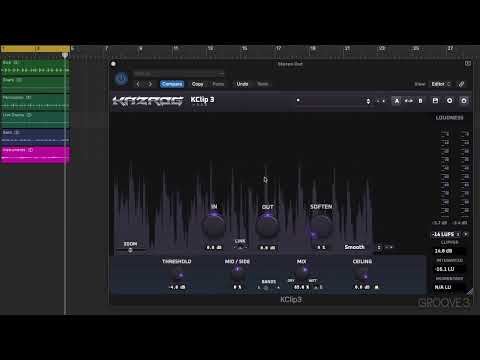The width and height of the screenshot is (480, 360).
Task: Select the Live Drums track region
Action: 35,119
